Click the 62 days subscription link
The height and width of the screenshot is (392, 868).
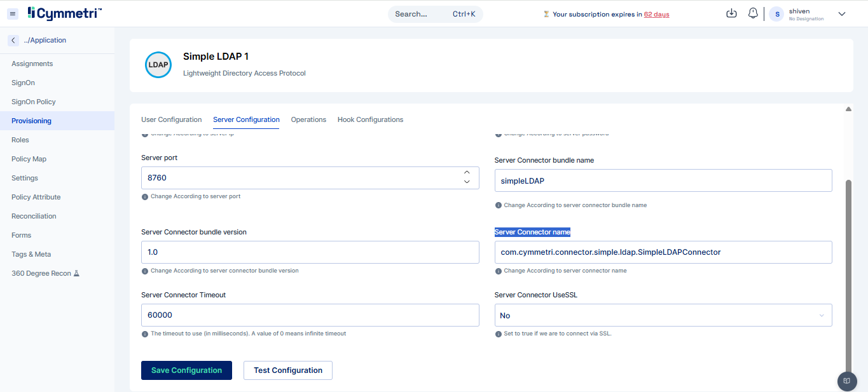click(x=656, y=14)
